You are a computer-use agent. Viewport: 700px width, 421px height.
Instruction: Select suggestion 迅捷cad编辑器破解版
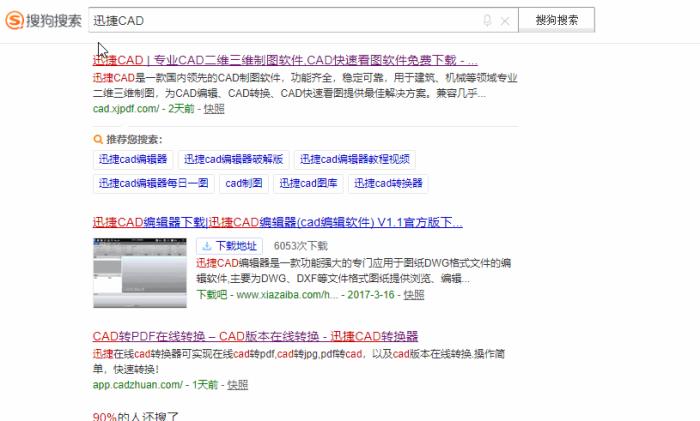[x=233, y=159]
